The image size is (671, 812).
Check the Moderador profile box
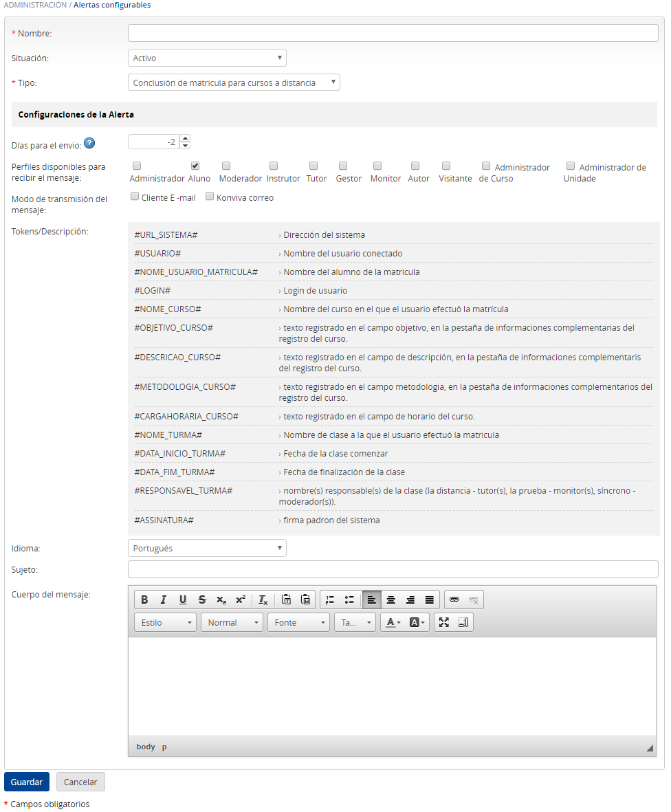point(226,166)
